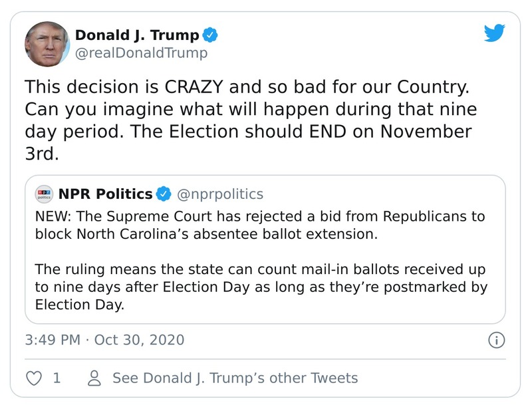532x413 pixels.
Task: Click the NPR Politics profile avatar
Action: [43, 194]
